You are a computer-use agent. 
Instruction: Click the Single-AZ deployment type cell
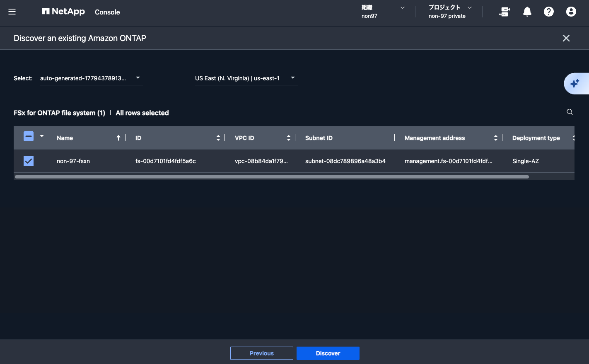click(x=526, y=161)
